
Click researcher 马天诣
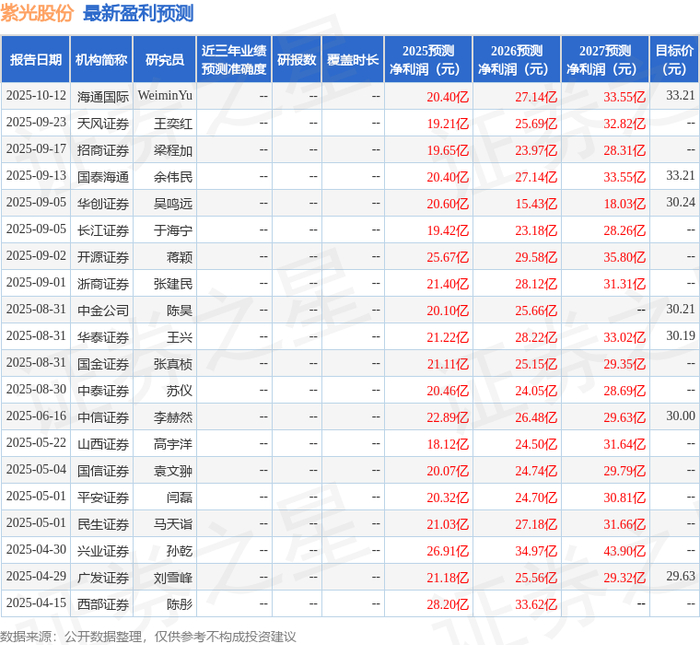173,524
